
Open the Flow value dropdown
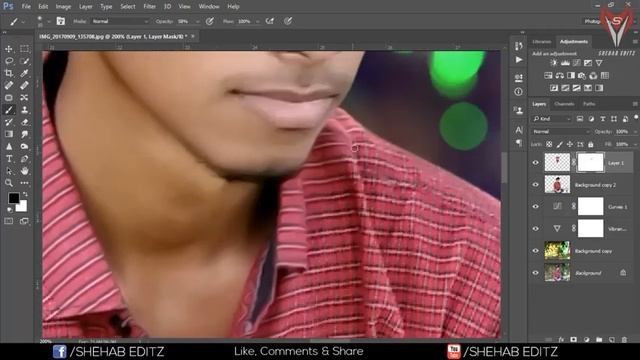pyautogui.click(x=258, y=21)
